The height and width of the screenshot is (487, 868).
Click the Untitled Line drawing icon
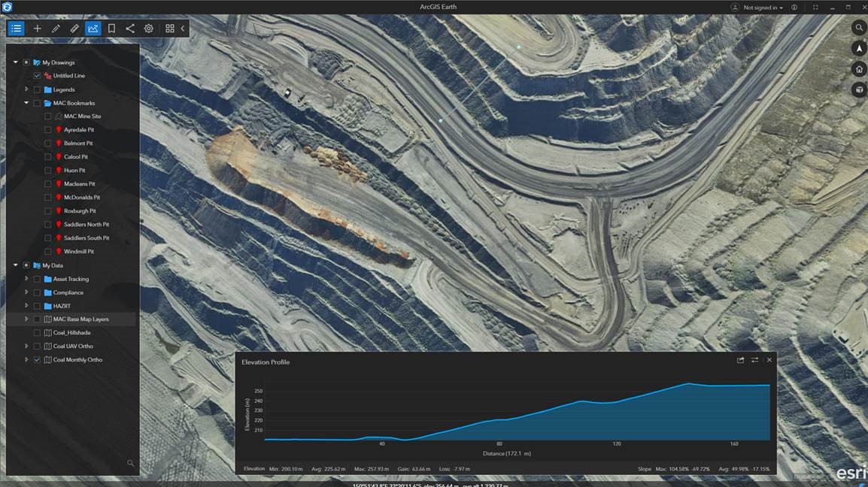(47, 76)
